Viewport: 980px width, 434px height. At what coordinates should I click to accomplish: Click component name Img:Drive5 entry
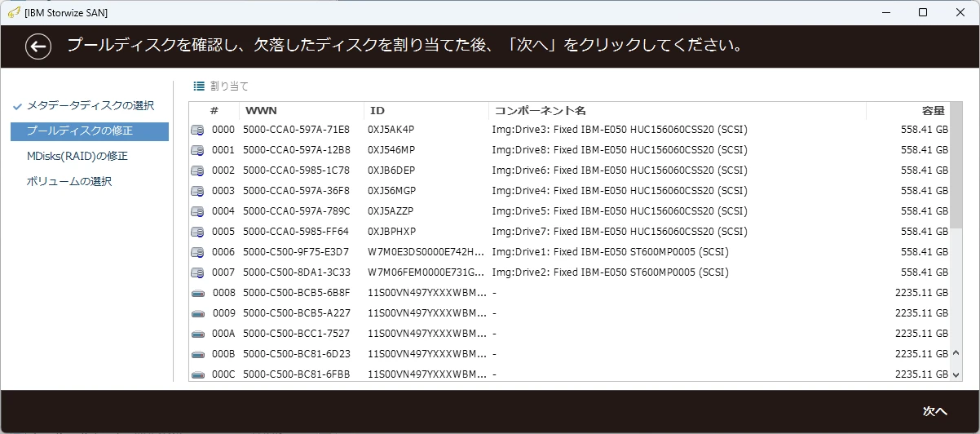[x=620, y=211]
